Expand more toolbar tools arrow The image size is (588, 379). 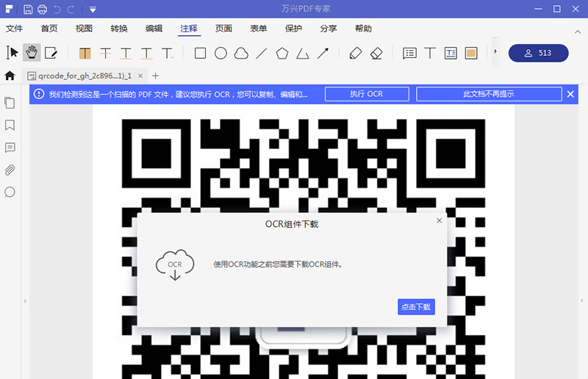click(x=495, y=51)
